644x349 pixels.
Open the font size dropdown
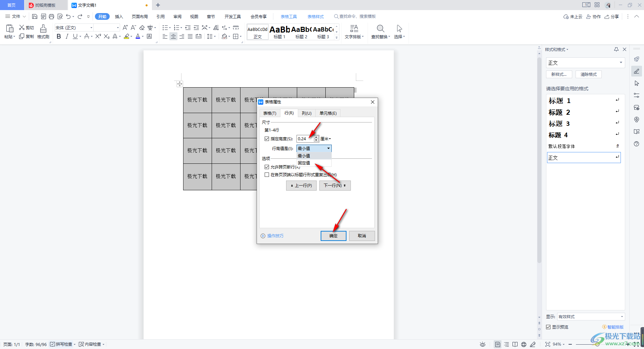(118, 28)
